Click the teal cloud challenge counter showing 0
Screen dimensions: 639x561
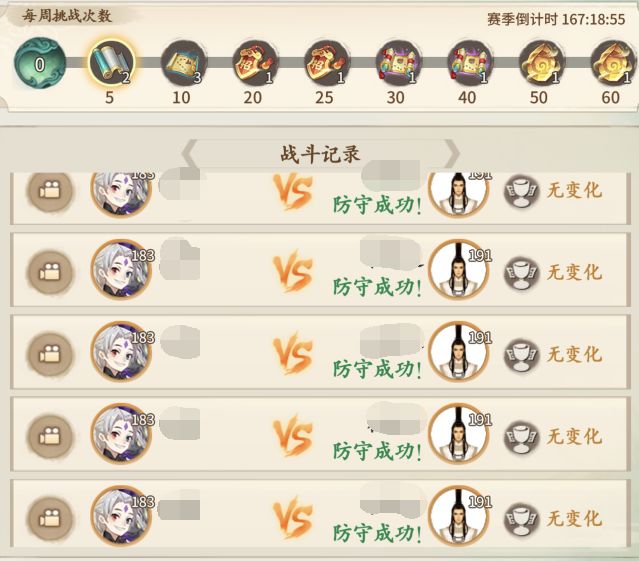(40, 63)
